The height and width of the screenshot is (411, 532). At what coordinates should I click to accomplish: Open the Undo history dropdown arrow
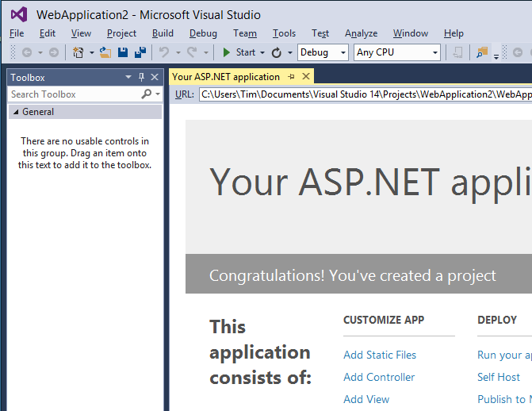[x=178, y=52]
